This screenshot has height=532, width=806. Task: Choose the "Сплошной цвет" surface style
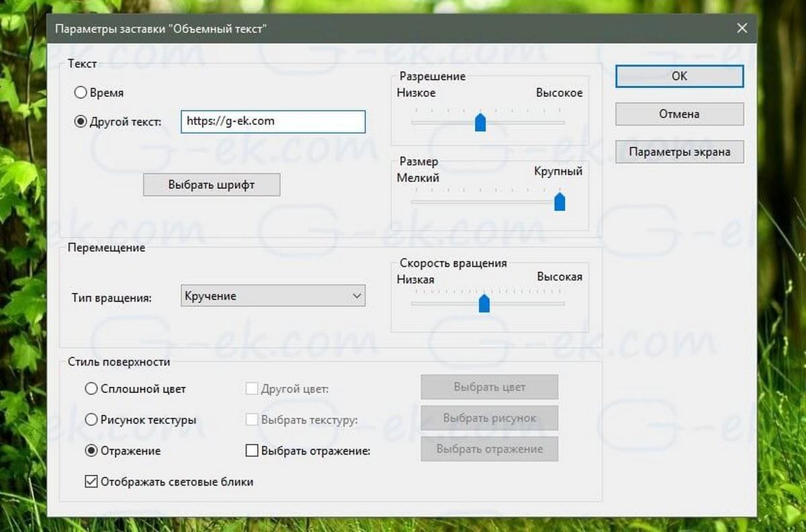click(91, 388)
